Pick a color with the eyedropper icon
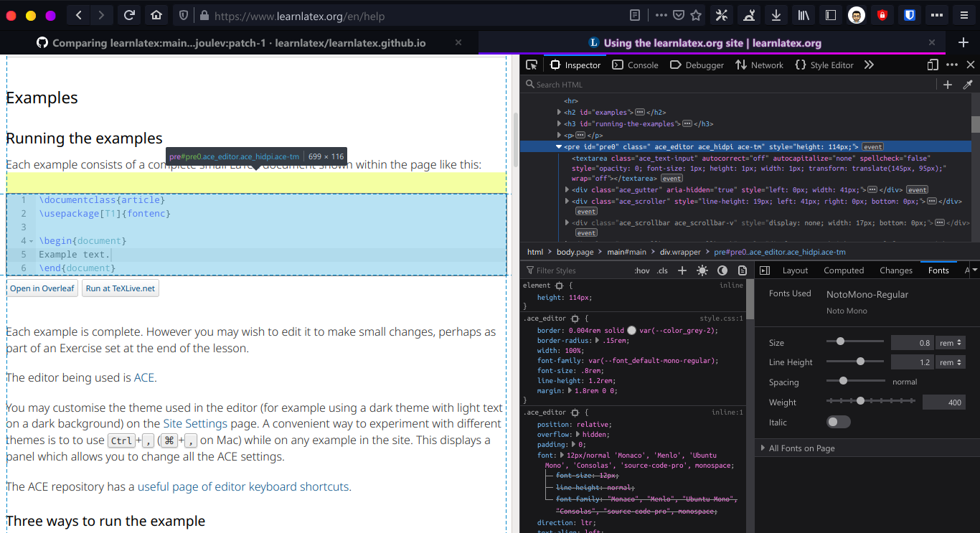 pos(968,84)
